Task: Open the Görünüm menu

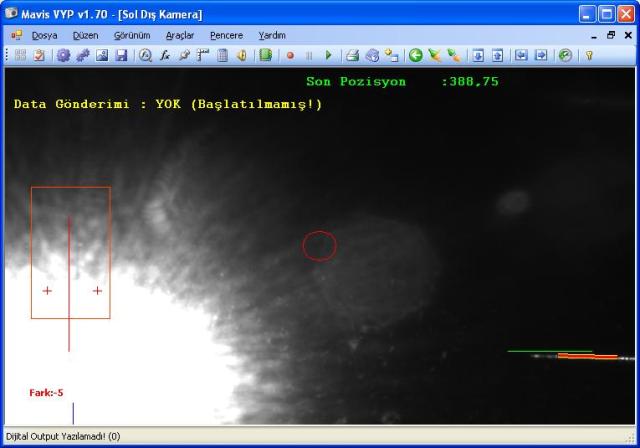Action: pyautogui.click(x=132, y=35)
